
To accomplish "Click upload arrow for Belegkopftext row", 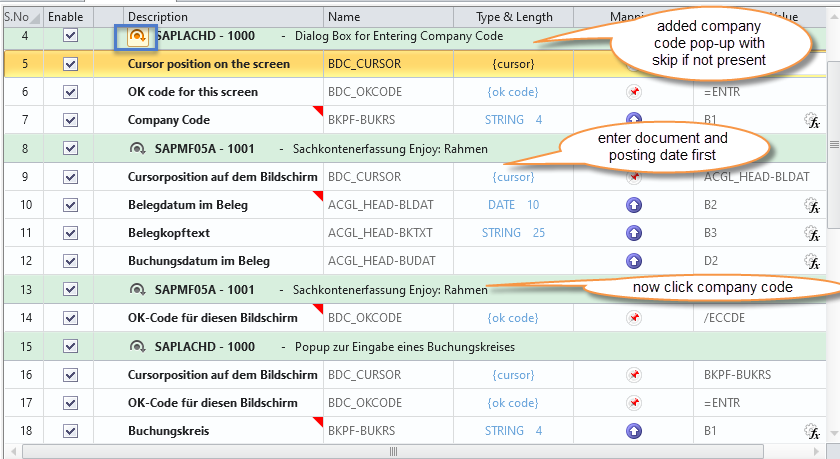I will (633, 233).
